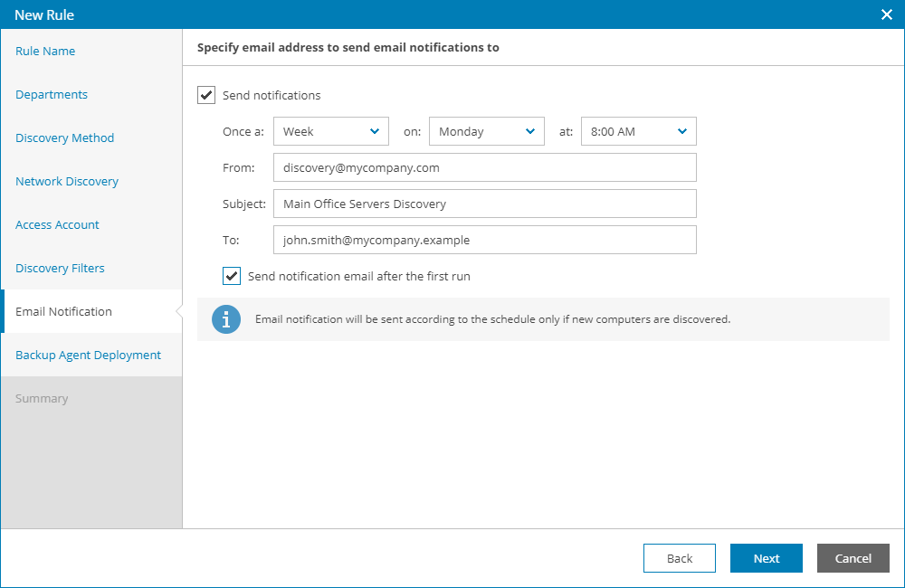Close the New Rule dialog
Image resolution: width=905 pixels, height=588 pixels.
(x=887, y=14)
